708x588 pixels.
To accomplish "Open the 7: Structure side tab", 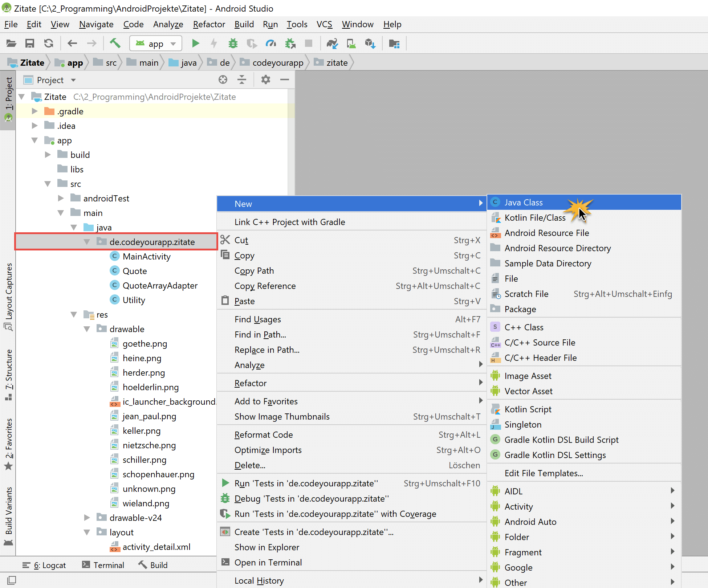I will click(x=8, y=375).
